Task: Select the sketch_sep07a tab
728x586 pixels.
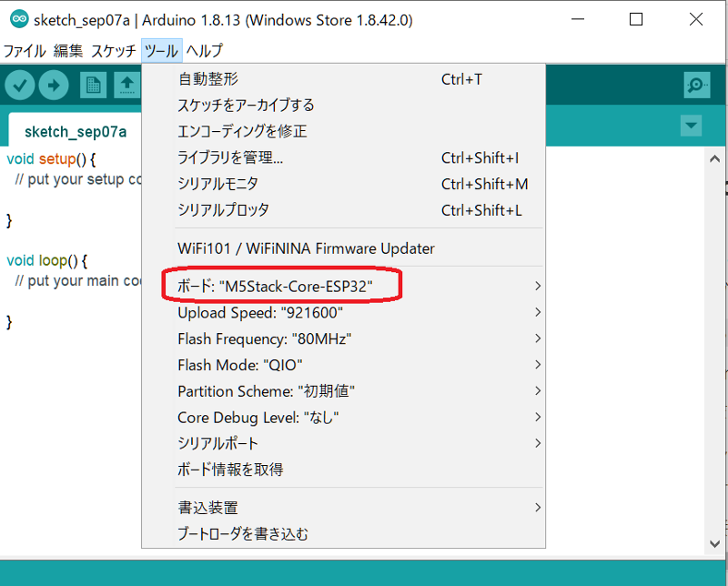Action: click(x=76, y=132)
